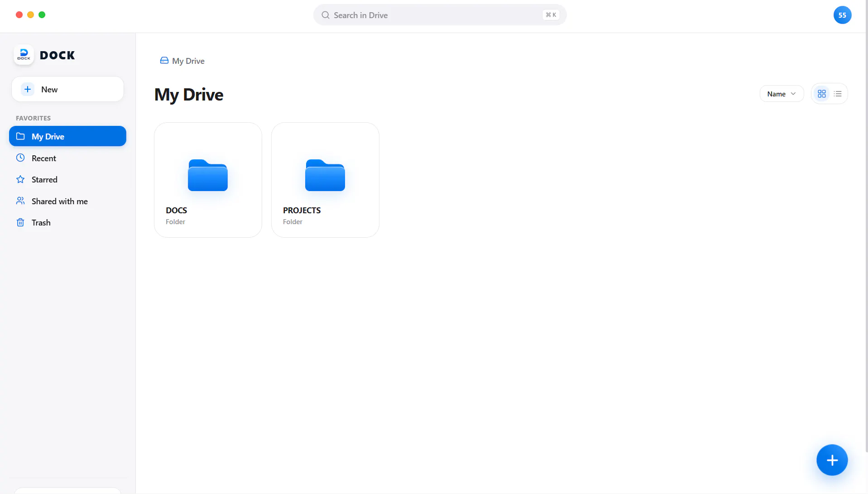
Task: Click the Starred star icon
Action: coord(20,179)
